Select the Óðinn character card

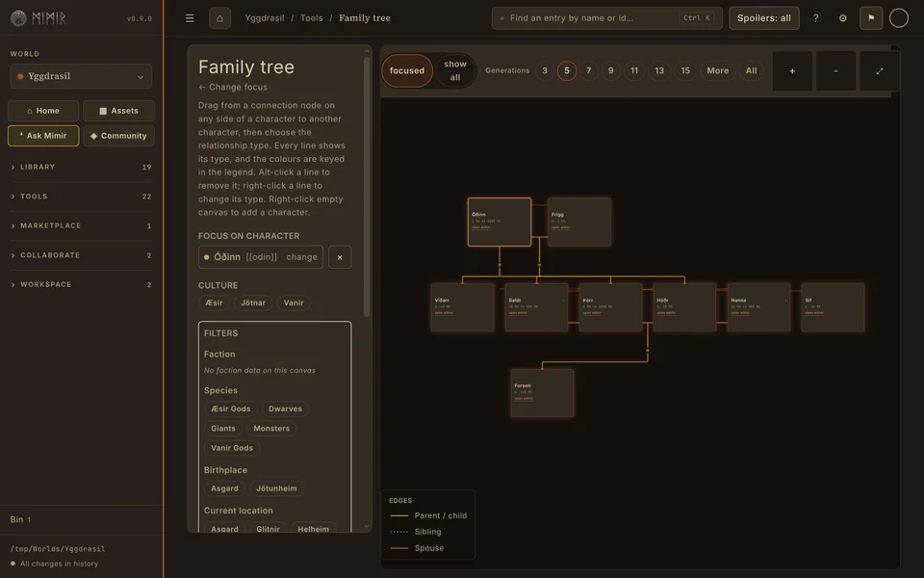click(x=500, y=222)
